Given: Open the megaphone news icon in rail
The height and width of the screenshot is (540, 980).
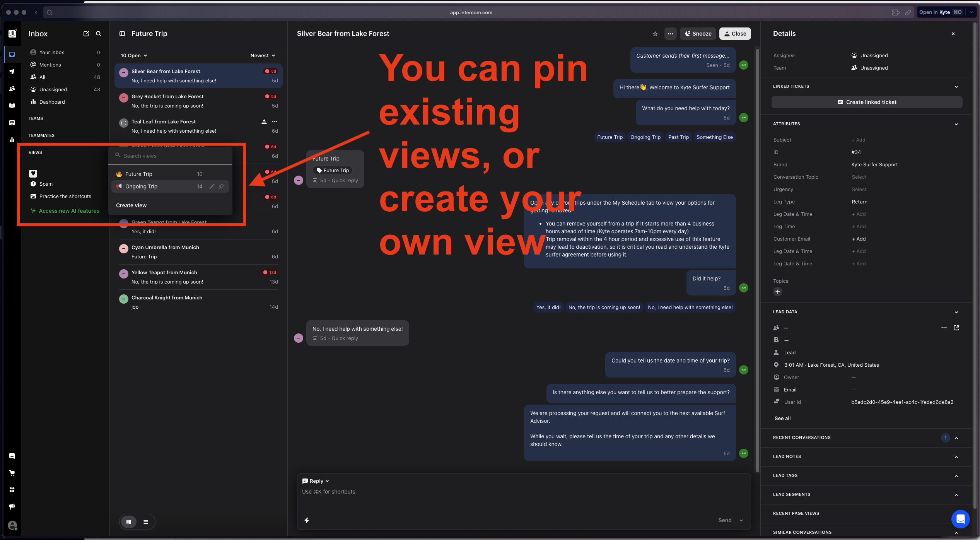Looking at the screenshot, I should click(12, 507).
